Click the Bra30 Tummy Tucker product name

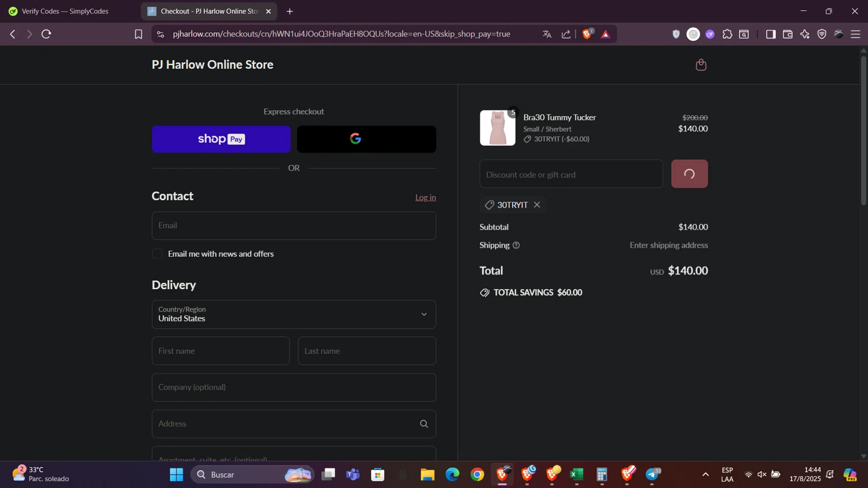point(560,117)
